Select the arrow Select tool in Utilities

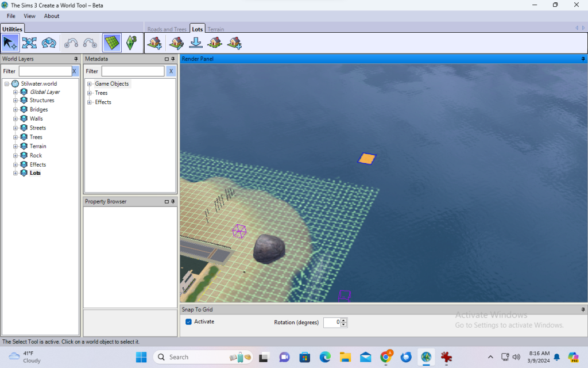click(10, 43)
